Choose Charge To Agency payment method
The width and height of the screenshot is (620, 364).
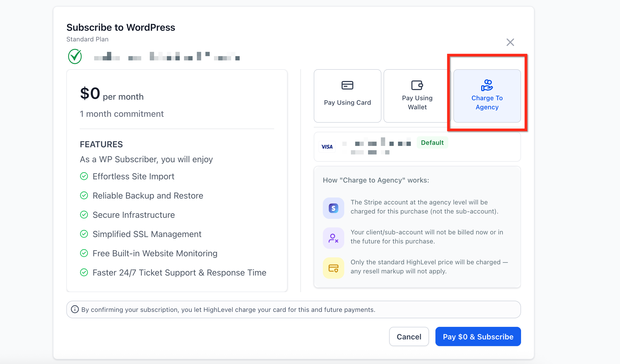(487, 96)
